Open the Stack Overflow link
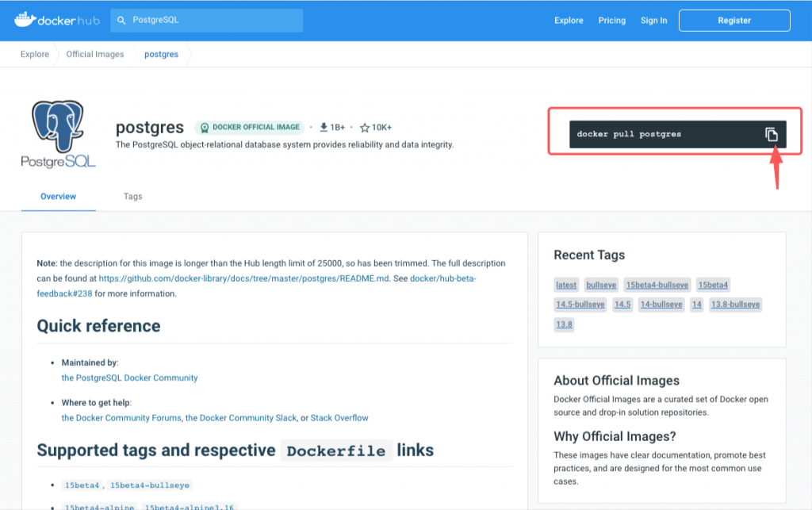812x510 pixels. [x=339, y=418]
